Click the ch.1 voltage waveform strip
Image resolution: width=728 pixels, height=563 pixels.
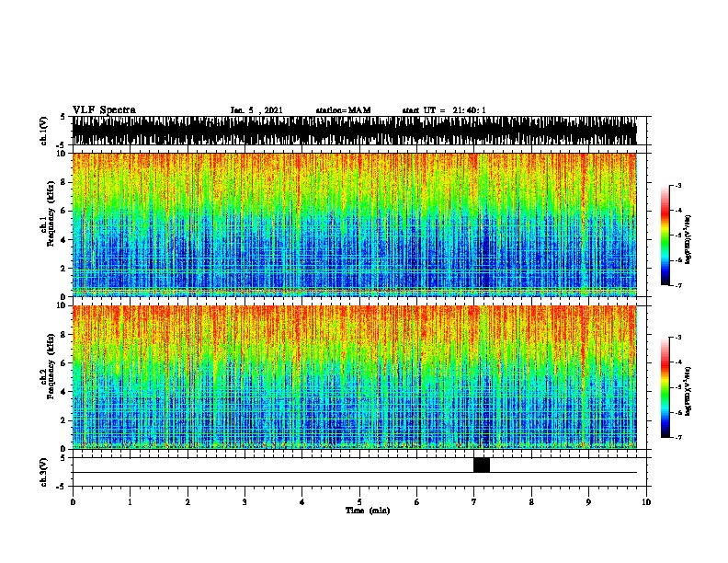coord(354,131)
